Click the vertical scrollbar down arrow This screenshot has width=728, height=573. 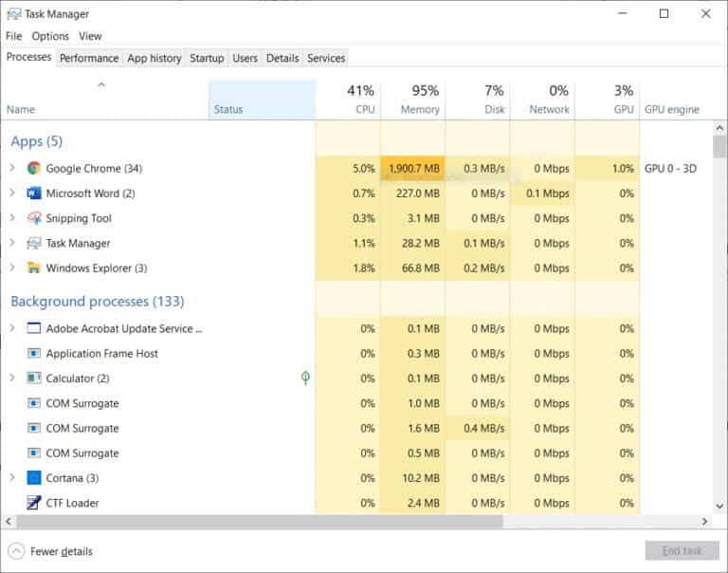point(719,506)
